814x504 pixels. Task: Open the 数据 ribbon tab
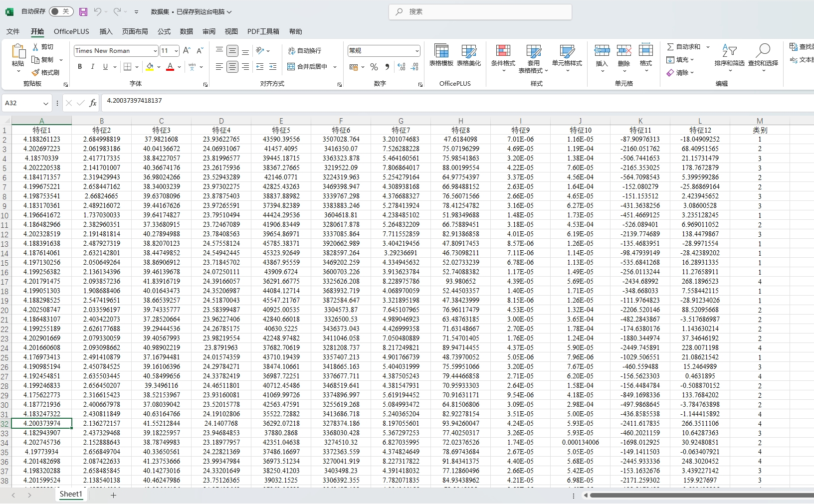(187, 31)
